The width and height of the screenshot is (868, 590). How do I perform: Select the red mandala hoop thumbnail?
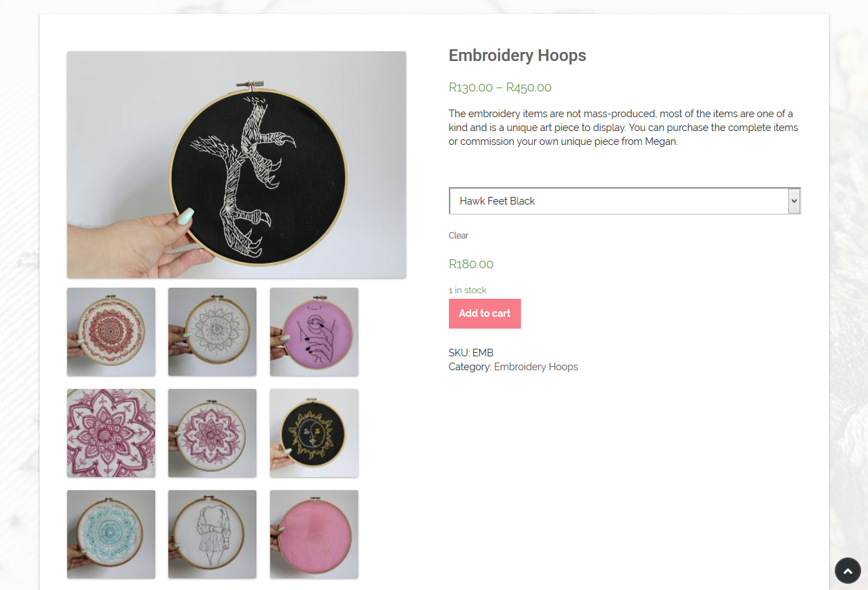tap(111, 332)
